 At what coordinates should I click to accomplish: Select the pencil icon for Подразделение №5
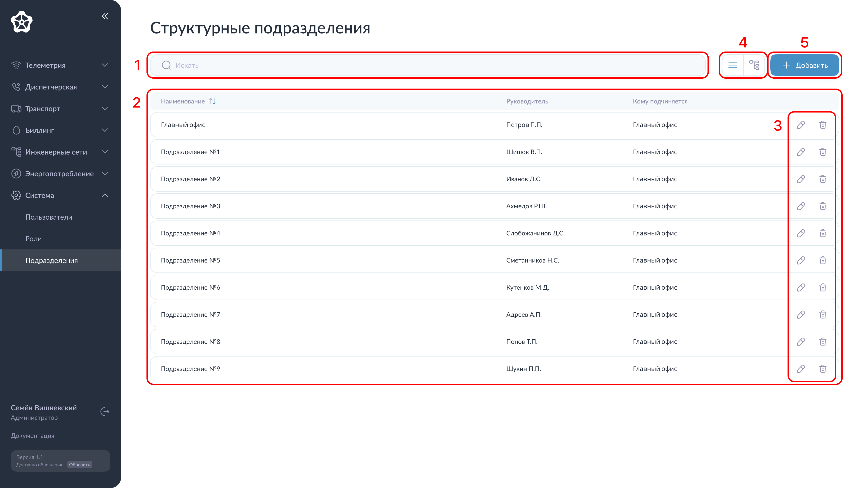point(801,260)
